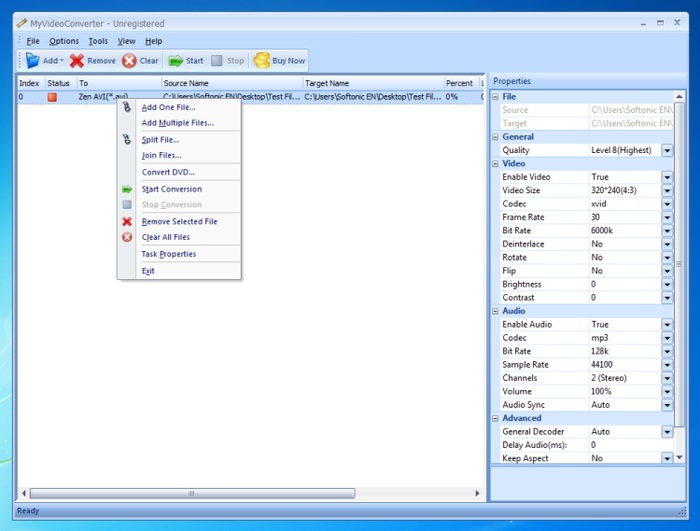Click the Percent column header
This screenshot has height=531, width=700.
pos(461,83)
